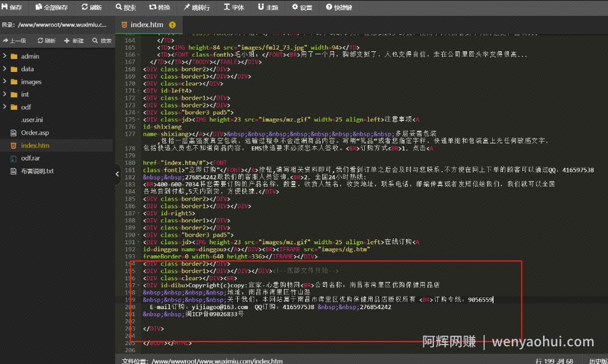Open the .user.ini file
The height and width of the screenshot is (364, 608).
[x=32, y=120]
